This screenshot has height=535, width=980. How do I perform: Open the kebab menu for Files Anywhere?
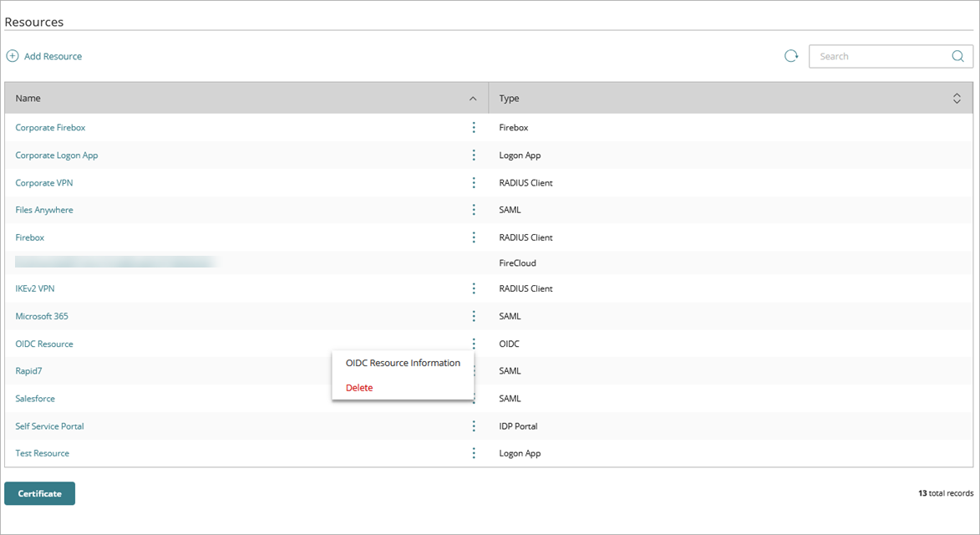[474, 210]
